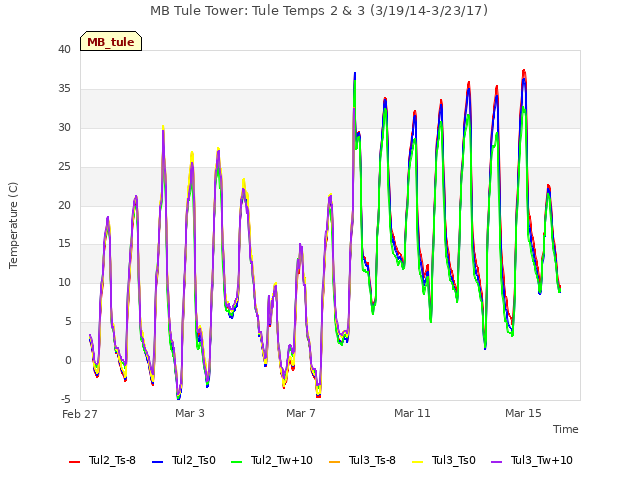Click the 0 y-axis tick label
The image size is (640, 480).
coord(68,360)
